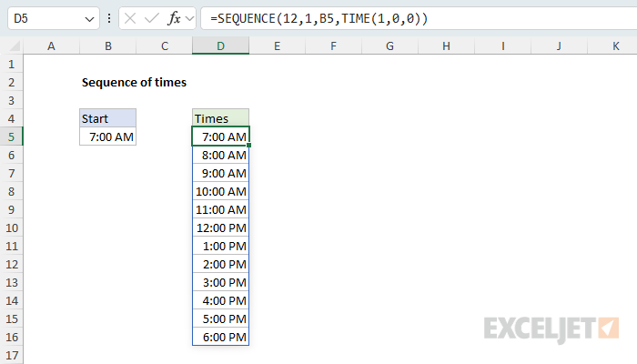The height and width of the screenshot is (364, 637).
Task: Select row 2 header
Action: pos(11,83)
